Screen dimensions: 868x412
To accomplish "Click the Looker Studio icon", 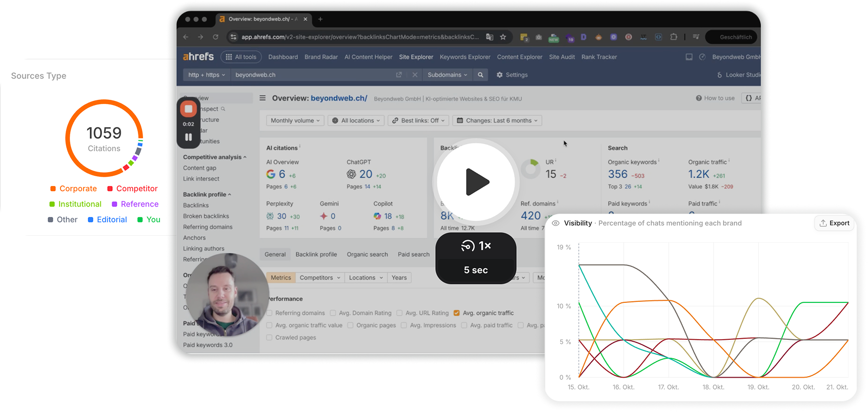I will coord(720,75).
